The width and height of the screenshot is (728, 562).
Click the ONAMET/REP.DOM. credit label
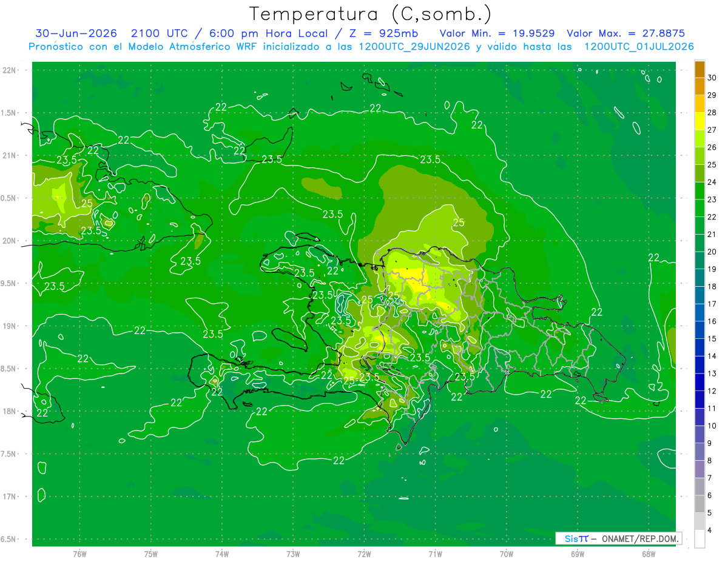click(640, 538)
